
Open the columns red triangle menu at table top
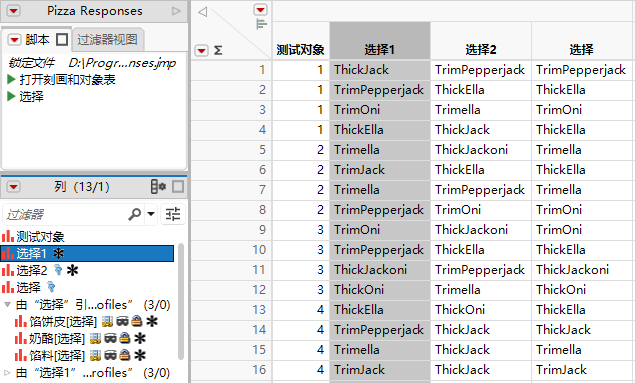(260, 9)
